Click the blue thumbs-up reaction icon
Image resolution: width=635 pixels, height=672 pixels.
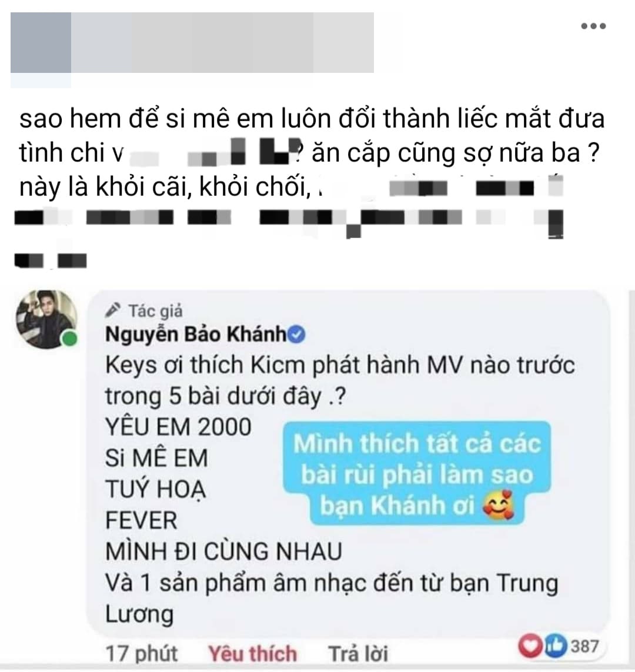[556, 646]
